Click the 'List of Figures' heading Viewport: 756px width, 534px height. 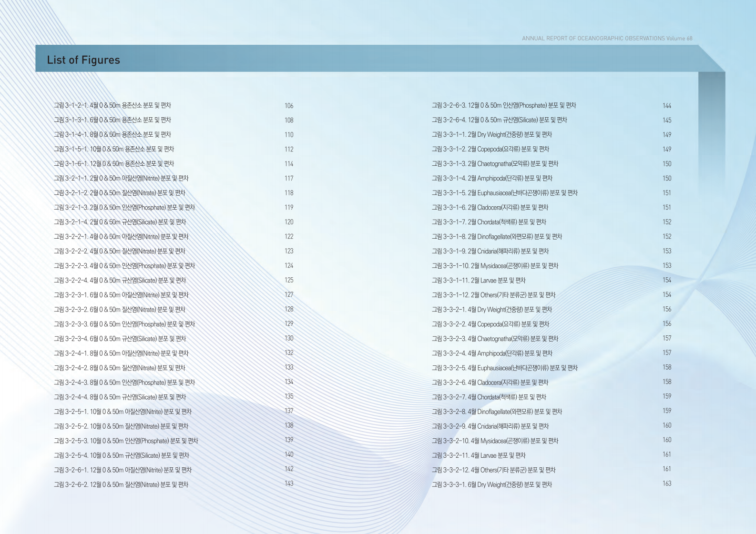[83, 60]
